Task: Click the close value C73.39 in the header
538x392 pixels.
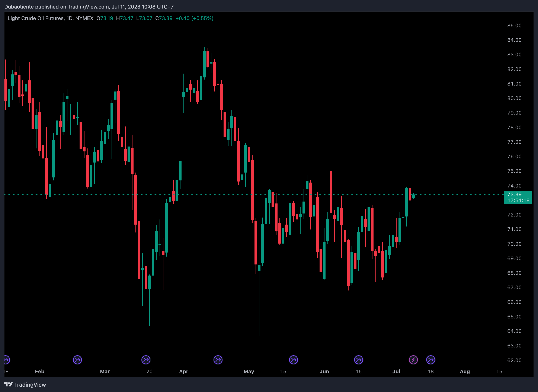Action: click(164, 18)
